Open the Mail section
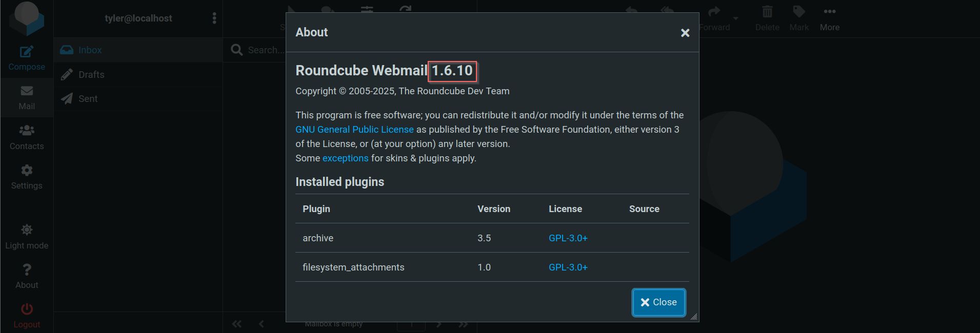The width and height of the screenshot is (980, 333). 27,92
